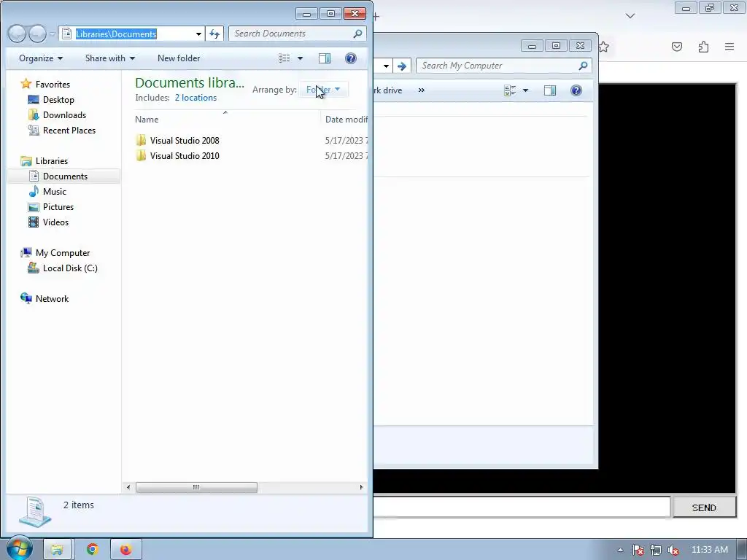
Task: Click the New folder button
Action: tap(179, 58)
